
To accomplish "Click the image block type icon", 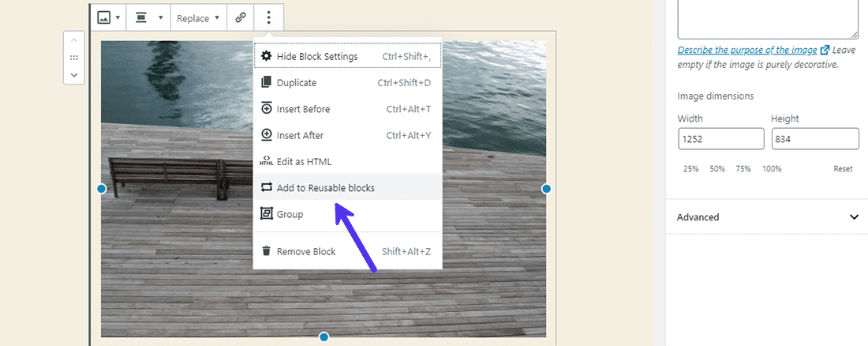I will (x=109, y=17).
